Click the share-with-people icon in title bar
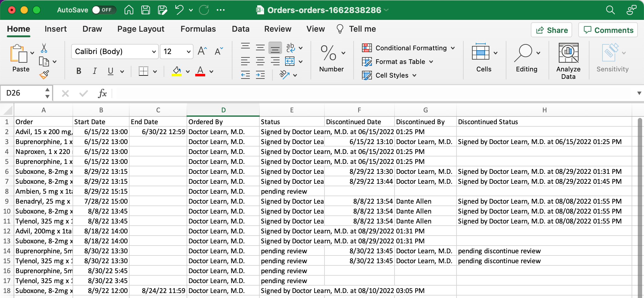This screenshot has width=644, height=298. coord(631,10)
